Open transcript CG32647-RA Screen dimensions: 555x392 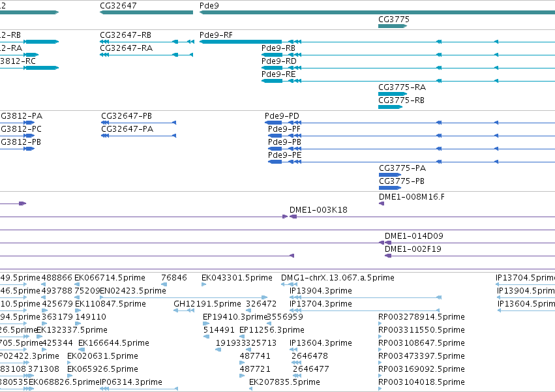click(x=126, y=48)
